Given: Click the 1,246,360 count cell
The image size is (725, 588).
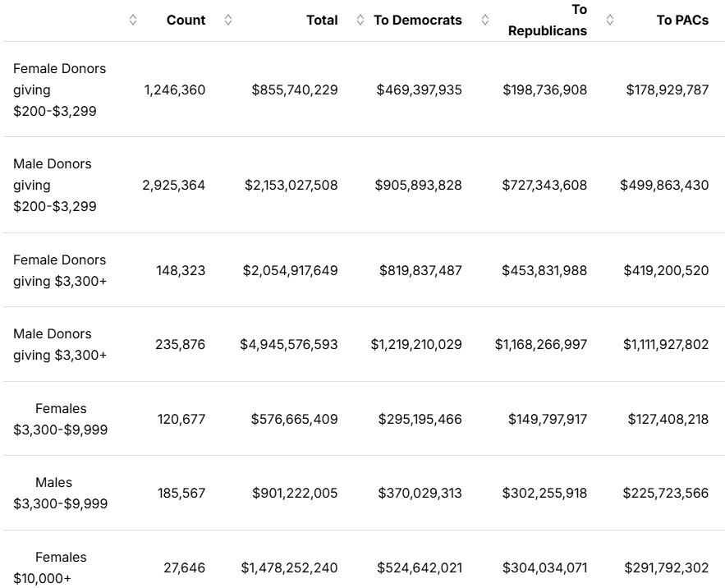Looking at the screenshot, I should 174,90.
